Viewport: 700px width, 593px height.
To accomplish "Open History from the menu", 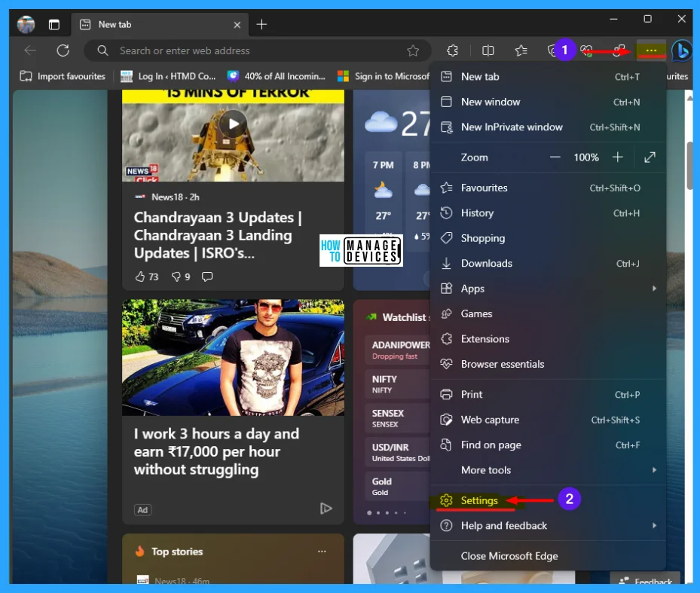I will coord(548,213).
